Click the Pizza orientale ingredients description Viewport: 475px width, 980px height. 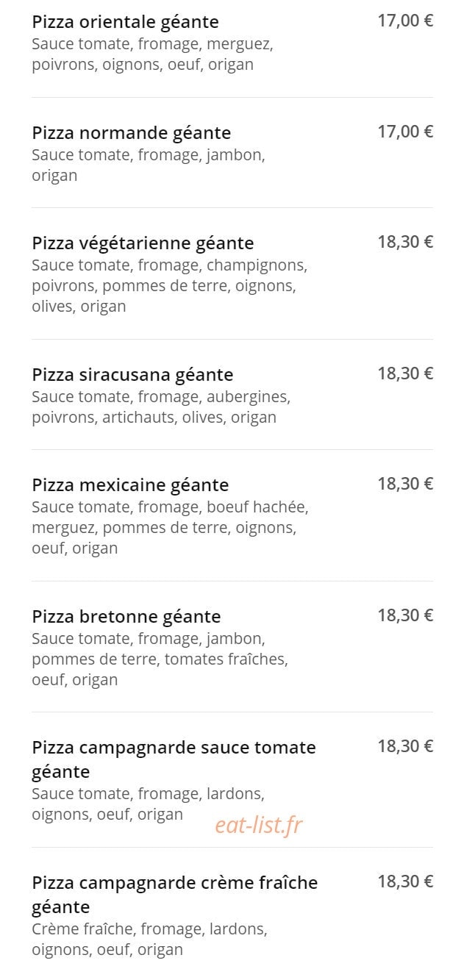pyautogui.click(x=152, y=54)
